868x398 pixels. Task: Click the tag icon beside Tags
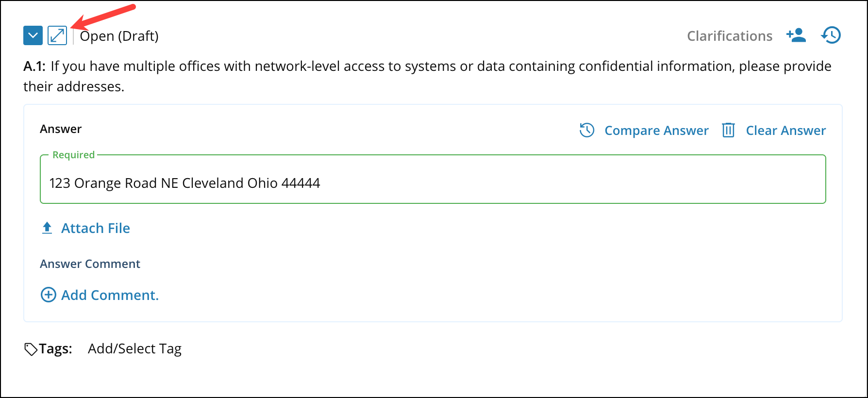tap(31, 349)
